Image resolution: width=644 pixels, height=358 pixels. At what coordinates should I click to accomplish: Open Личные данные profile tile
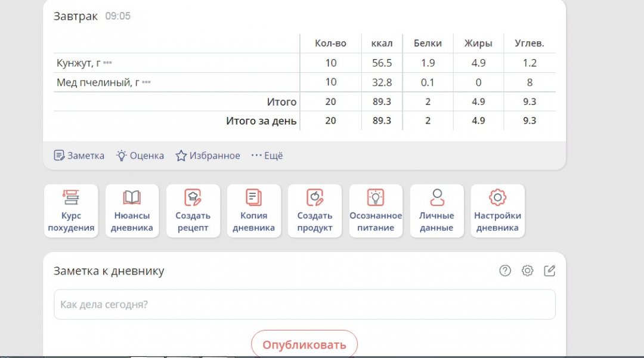(x=436, y=211)
